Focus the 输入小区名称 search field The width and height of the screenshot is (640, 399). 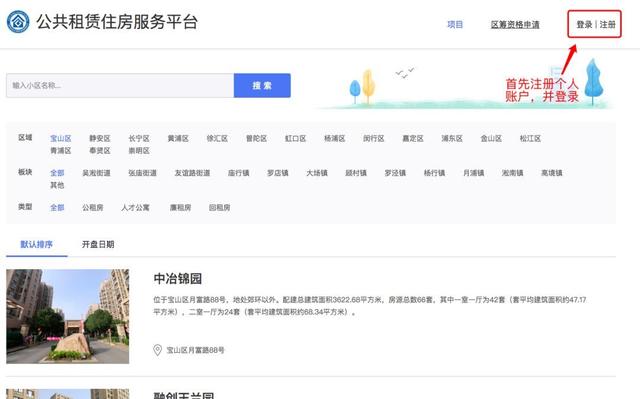coord(120,86)
